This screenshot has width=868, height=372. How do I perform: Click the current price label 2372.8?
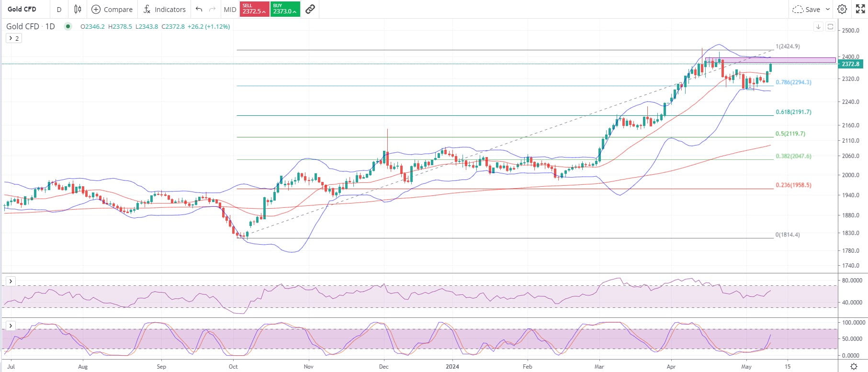tap(850, 64)
